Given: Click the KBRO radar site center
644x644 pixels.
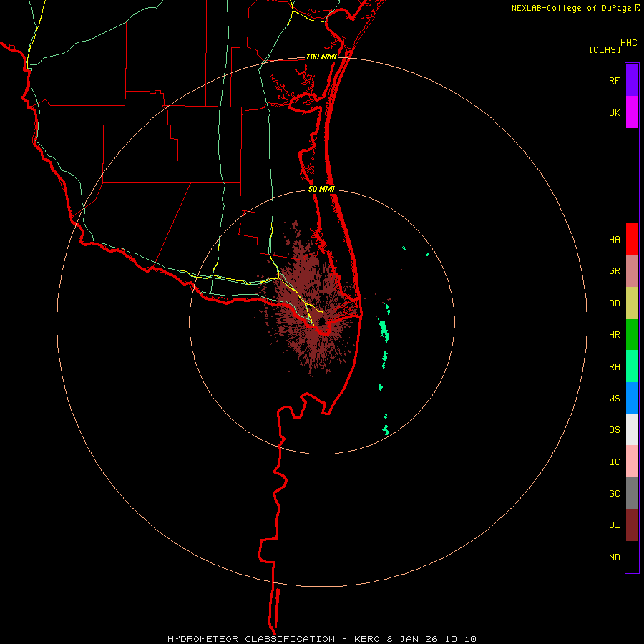Looking at the screenshot, I should coord(321,321).
